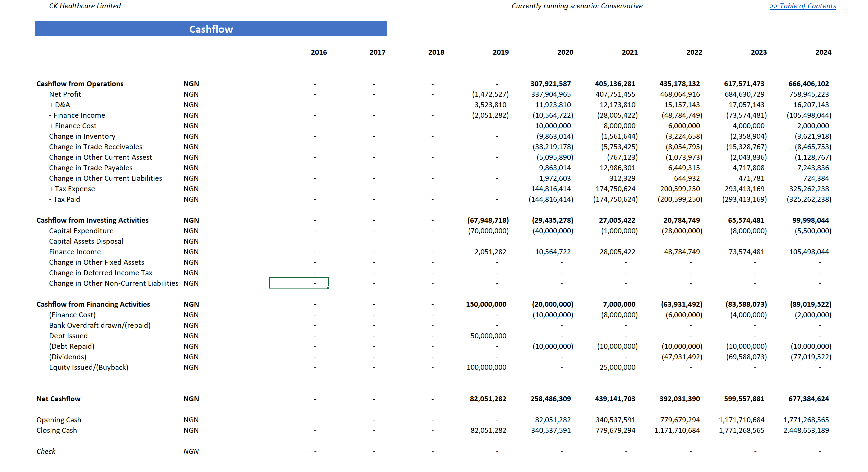The image size is (868, 472).
Task: Select 2024 Finance Income value (105,498,044)
Action: click(809, 115)
